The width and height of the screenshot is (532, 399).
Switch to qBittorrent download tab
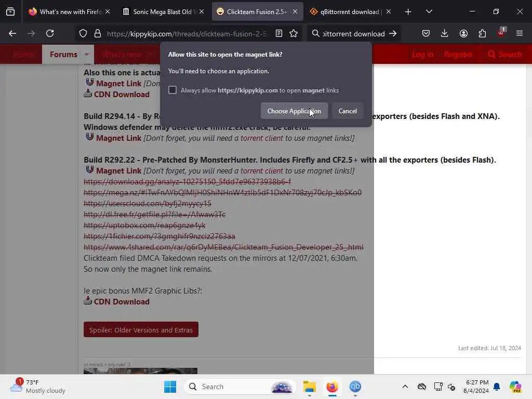point(350,12)
